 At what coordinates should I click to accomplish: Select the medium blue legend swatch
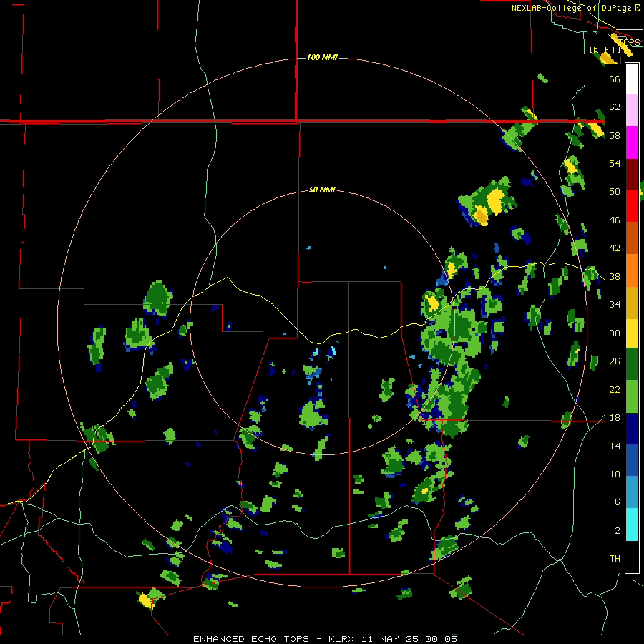coord(632,460)
